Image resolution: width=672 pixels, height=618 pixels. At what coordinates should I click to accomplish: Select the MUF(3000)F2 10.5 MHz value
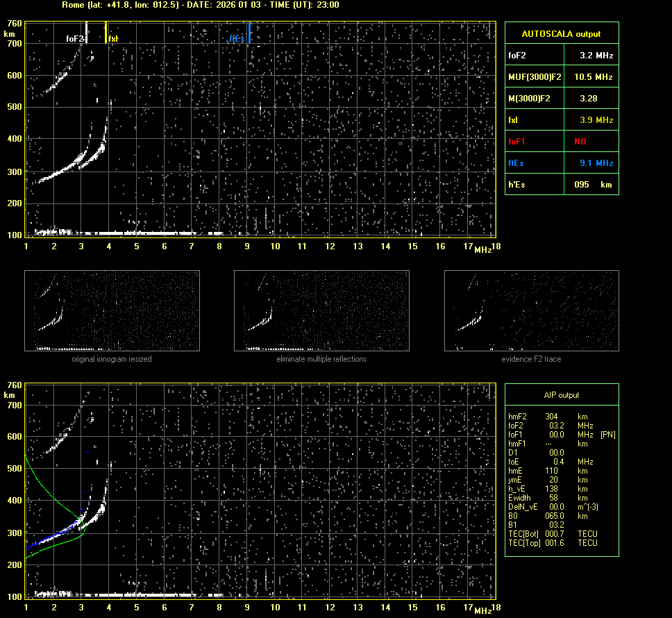click(596, 76)
